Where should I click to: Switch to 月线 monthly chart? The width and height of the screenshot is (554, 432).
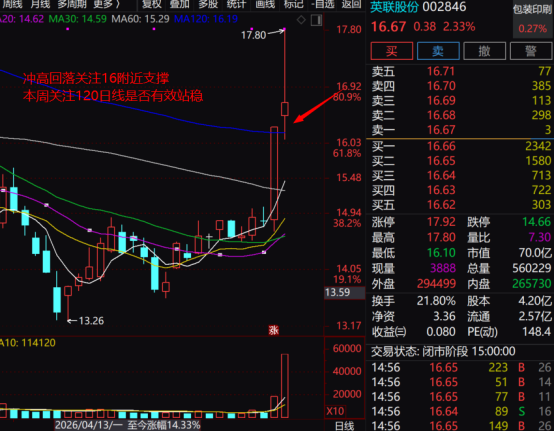[40, 4]
